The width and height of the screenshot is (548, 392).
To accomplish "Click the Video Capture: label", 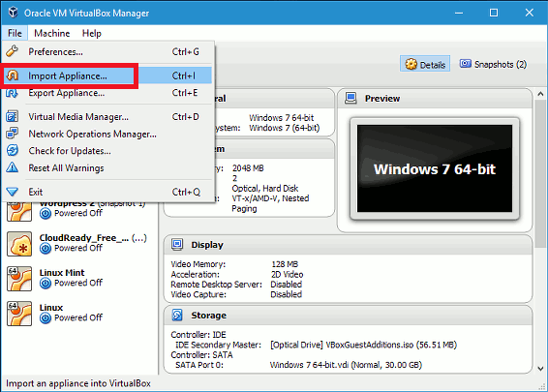I will (x=198, y=294).
